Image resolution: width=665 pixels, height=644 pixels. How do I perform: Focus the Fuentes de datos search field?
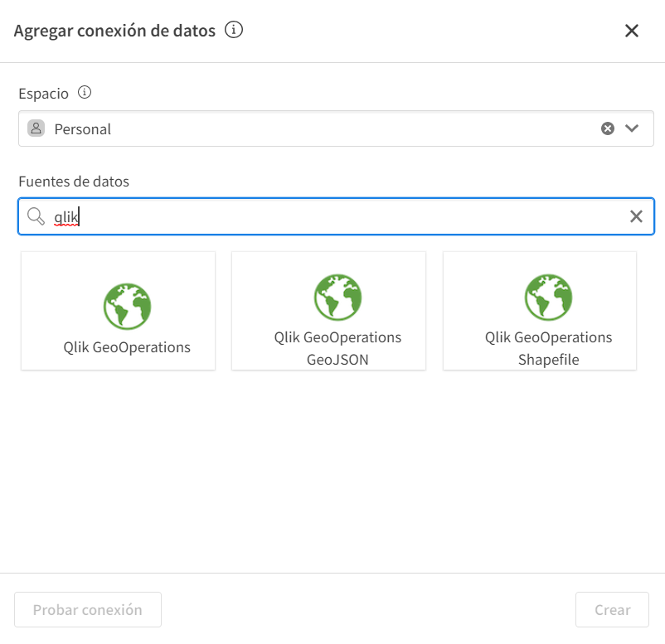point(332,216)
